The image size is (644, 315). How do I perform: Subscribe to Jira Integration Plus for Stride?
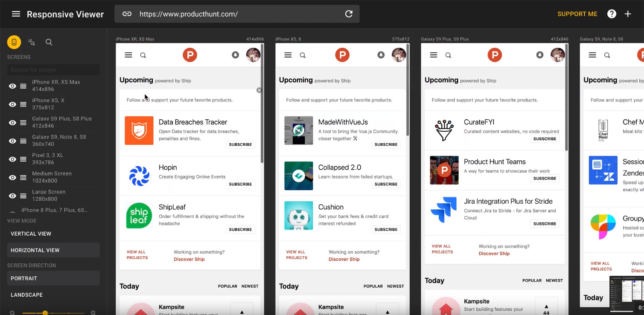click(545, 224)
